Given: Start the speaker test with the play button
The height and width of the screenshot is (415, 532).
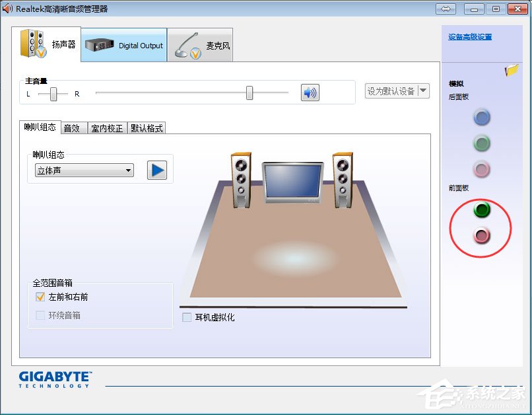Looking at the screenshot, I should coord(156,170).
